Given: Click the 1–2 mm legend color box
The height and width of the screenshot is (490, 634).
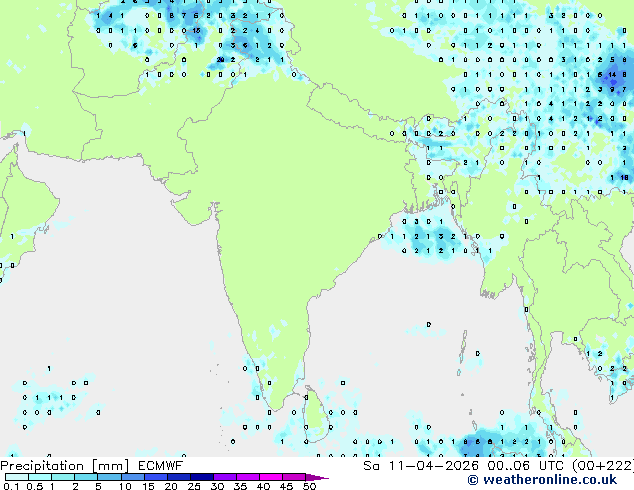Looking at the screenshot, I should pos(63,477).
